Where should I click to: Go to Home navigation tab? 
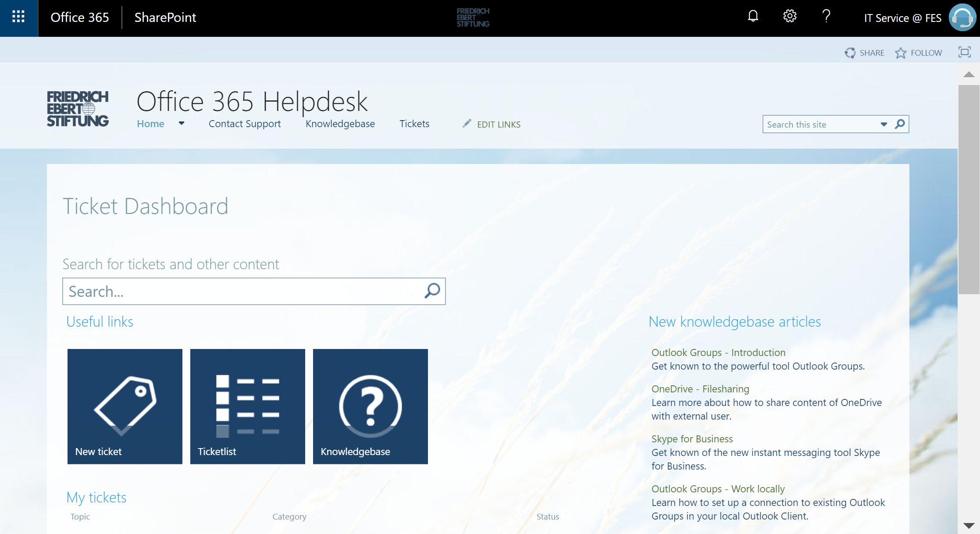pyautogui.click(x=150, y=124)
